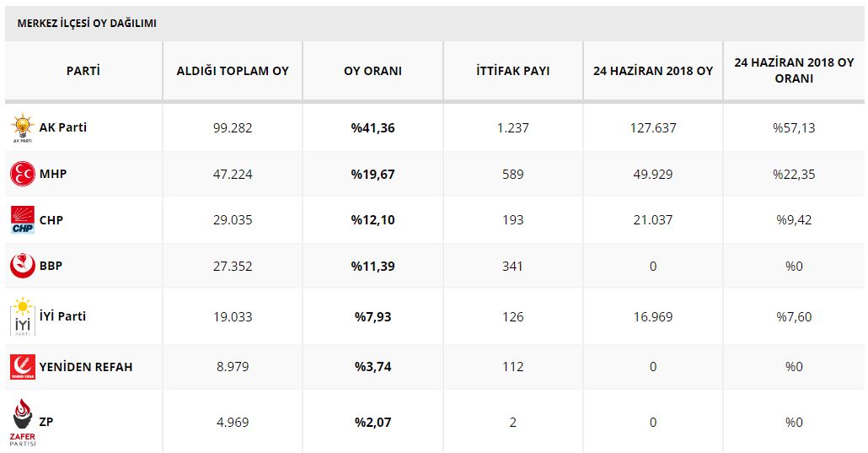Click the AK Parti logo icon
This screenshot has width=868, height=453.
tap(21, 129)
